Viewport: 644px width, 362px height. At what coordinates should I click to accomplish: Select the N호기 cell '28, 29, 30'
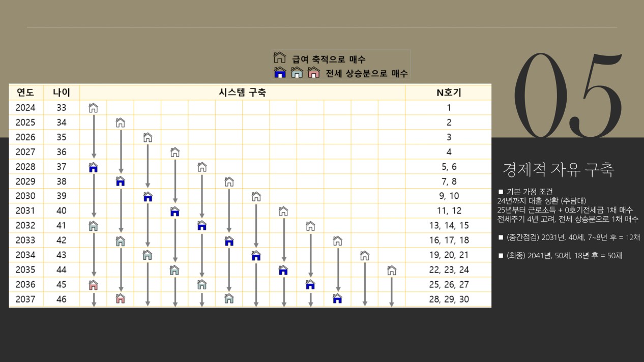(x=449, y=299)
